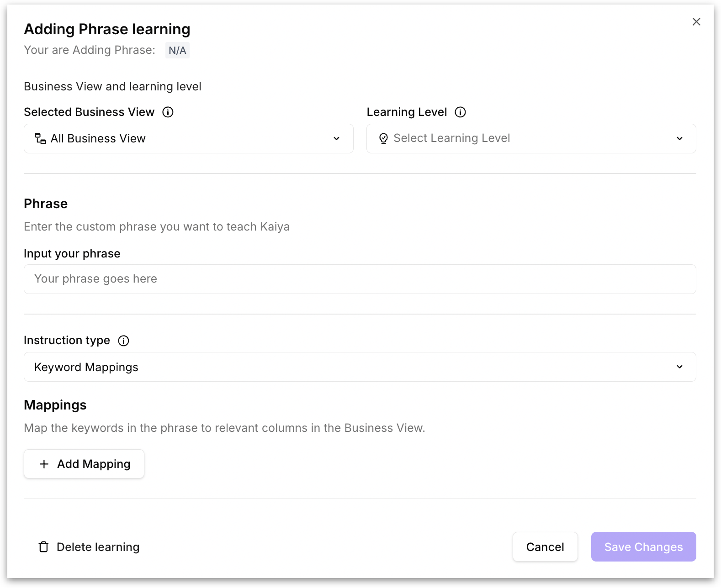Close the Adding Phrase learning dialog

[x=696, y=21]
